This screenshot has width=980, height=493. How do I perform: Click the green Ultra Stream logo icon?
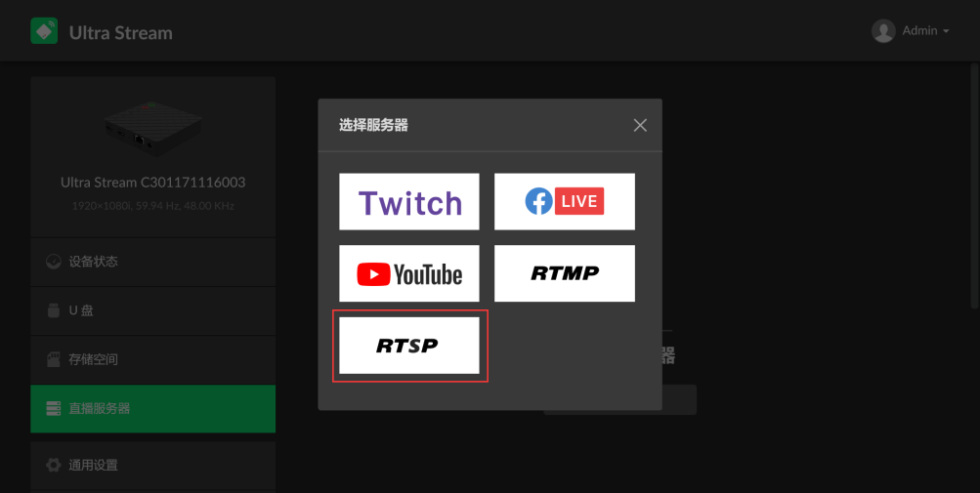(44, 30)
